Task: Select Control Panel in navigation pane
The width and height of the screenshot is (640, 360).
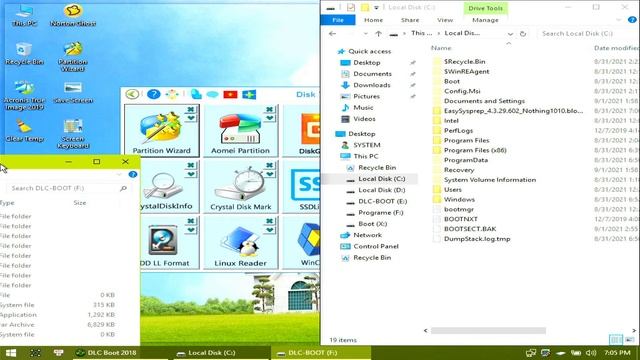Action: tap(376, 247)
